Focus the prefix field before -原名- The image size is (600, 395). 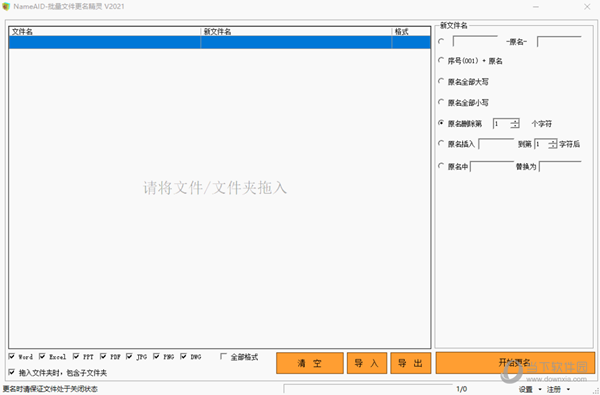click(475, 41)
